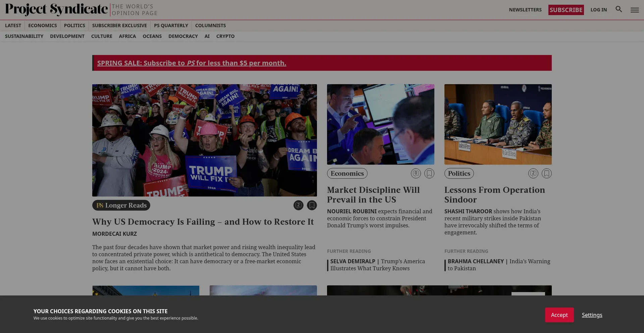Screen dimensions: 644x333
Task: Click the Nouriel Roubini author name
Action: [352, 211]
